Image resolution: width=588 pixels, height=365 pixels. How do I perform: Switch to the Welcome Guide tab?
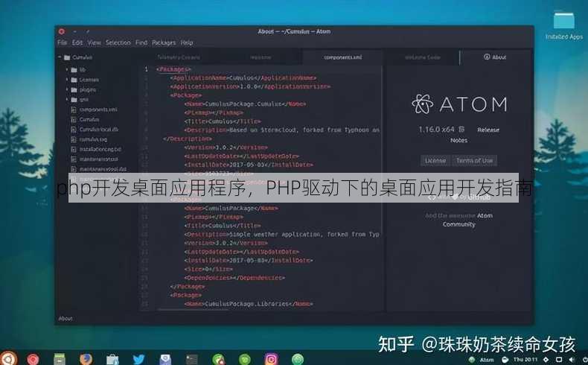[x=422, y=57]
